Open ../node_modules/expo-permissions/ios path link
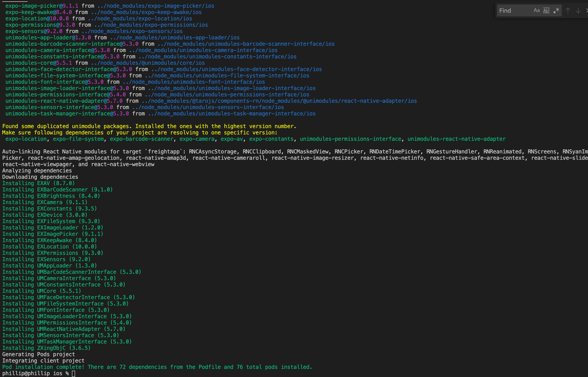The image size is (588, 377). pyautogui.click(x=151, y=25)
